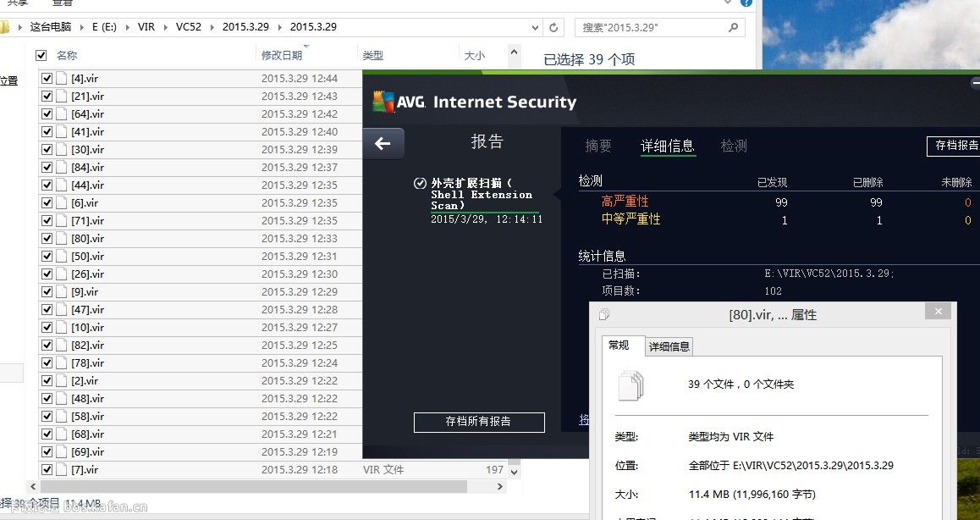This screenshot has height=520, width=980.
Task: Click the check icon next to Shell Extension Scan
Action: tap(420, 183)
